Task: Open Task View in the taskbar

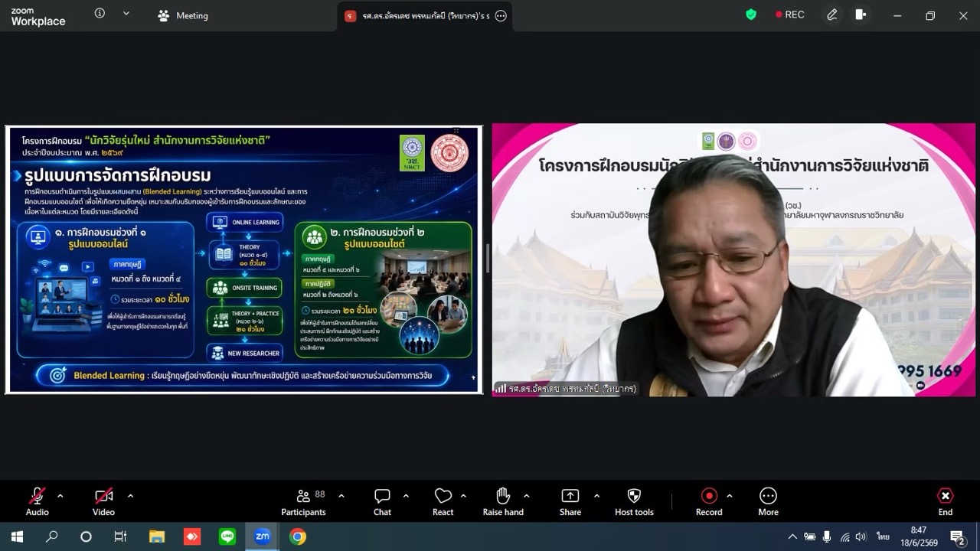Action: [120, 536]
